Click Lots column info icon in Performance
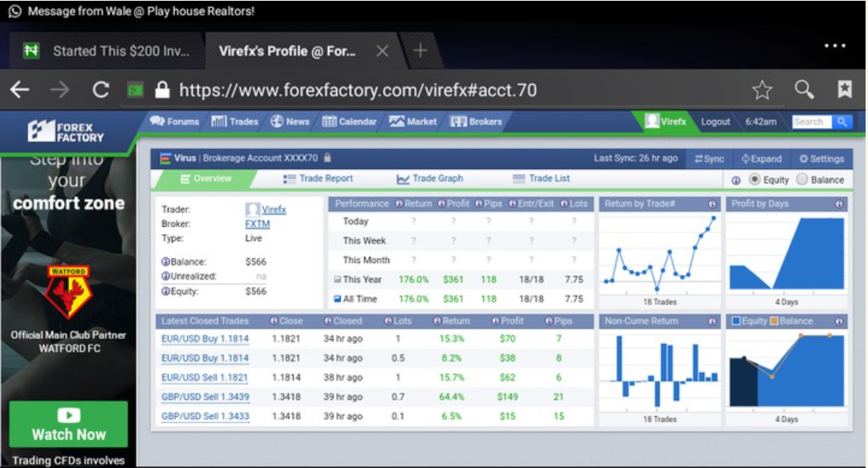 (x=563, y=204)
